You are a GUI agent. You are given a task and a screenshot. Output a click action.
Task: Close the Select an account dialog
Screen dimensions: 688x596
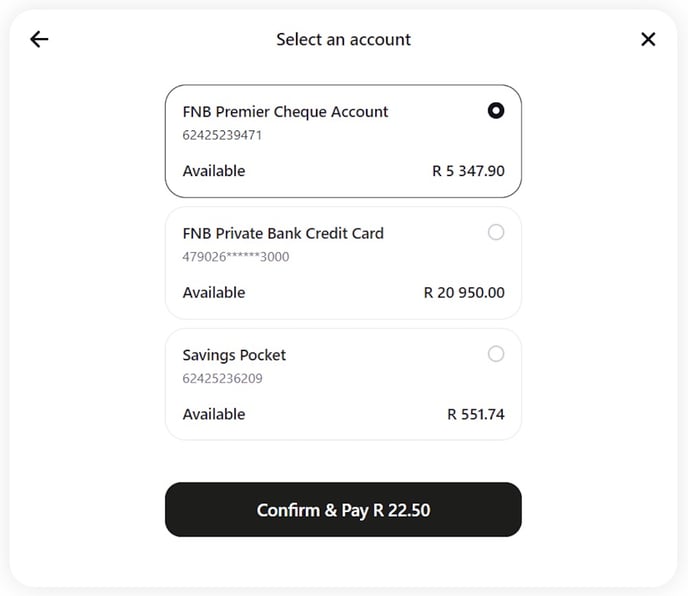648,40
